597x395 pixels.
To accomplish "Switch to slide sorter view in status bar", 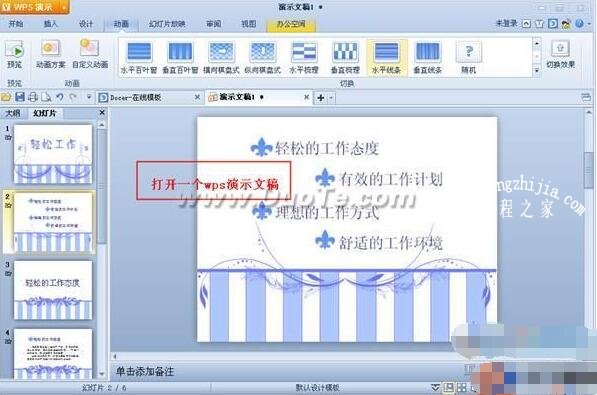I will 462,388.
